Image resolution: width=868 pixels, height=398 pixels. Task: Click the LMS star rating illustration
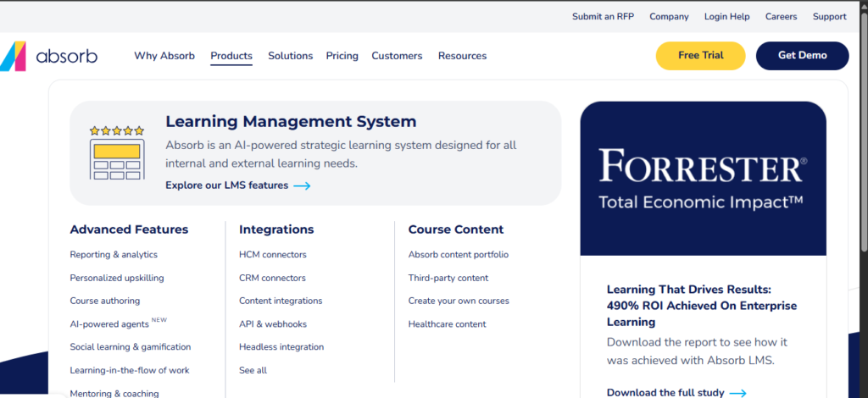117,152
